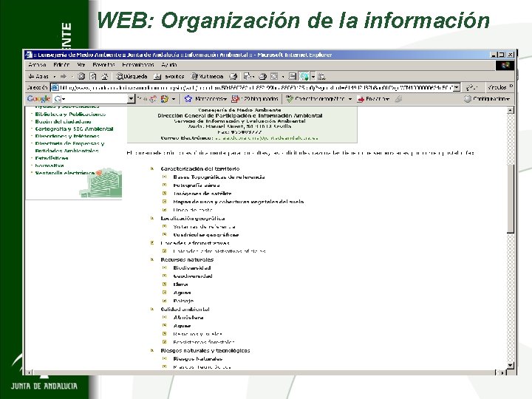Expand the Atmósfera node
The height and width of the screenshot is (399, 532).
pos(165,317)
